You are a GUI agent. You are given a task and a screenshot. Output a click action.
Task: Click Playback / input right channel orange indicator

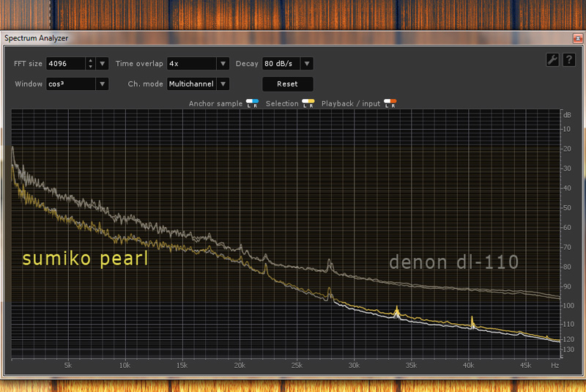coord(393,103)
